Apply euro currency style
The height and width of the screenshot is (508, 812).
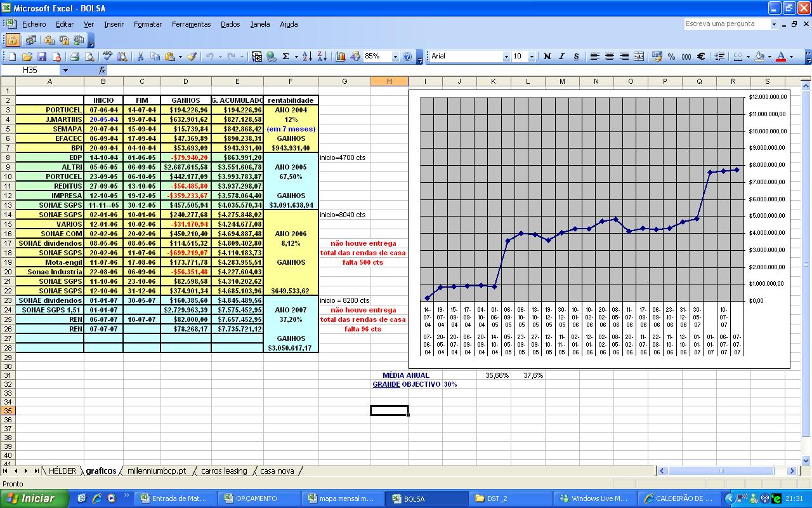[701, 57]
